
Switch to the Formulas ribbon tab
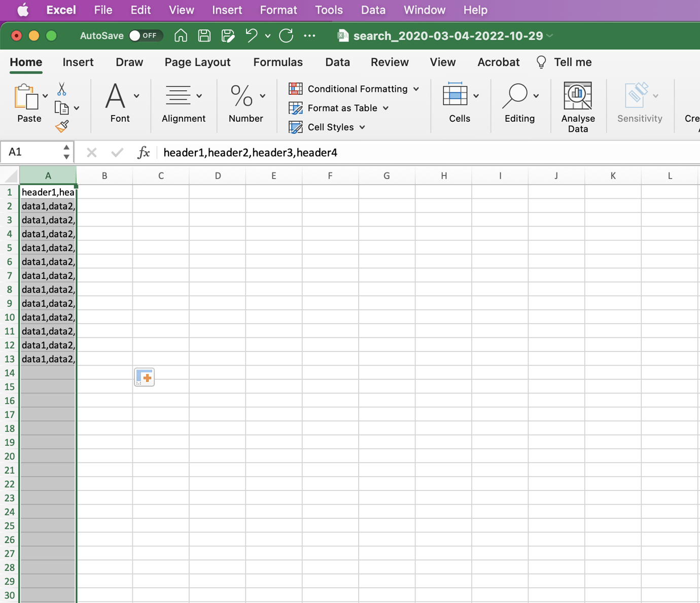point(278,62)
